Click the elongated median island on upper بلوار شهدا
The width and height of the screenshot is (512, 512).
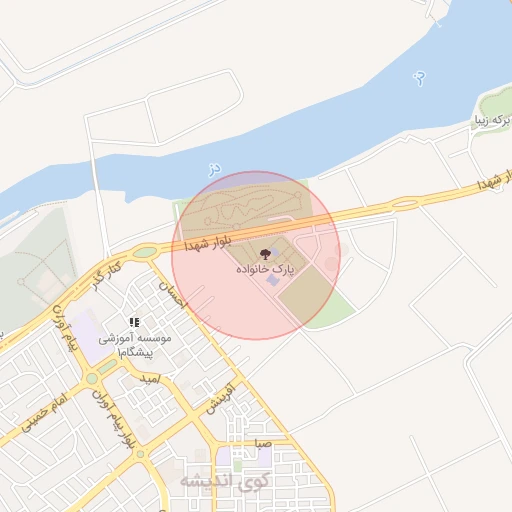pos(405,203)
